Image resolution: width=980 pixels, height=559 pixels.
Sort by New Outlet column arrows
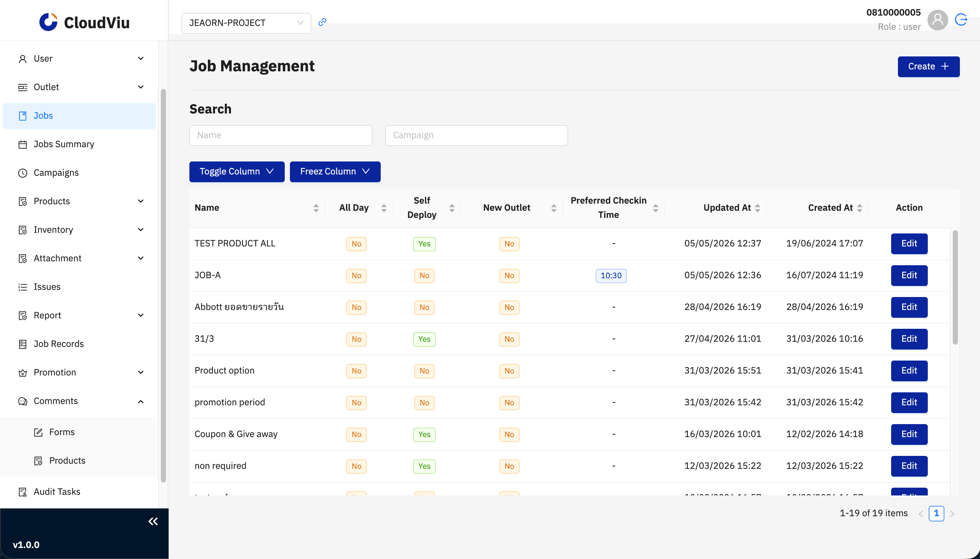click(554, 208)
